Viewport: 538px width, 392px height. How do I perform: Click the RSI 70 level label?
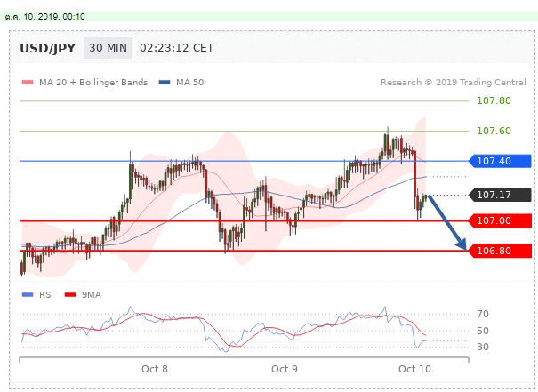tap(483, 314)
